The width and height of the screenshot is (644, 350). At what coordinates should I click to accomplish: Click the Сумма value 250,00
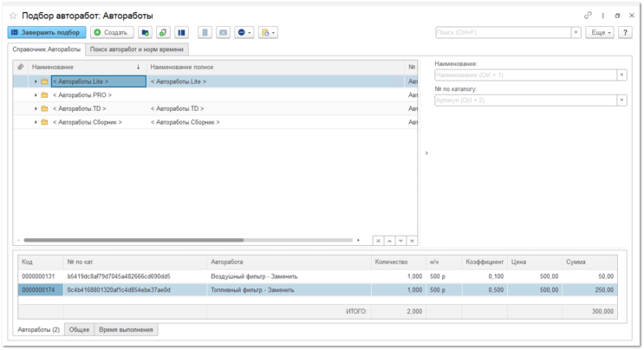coord(604,289)
